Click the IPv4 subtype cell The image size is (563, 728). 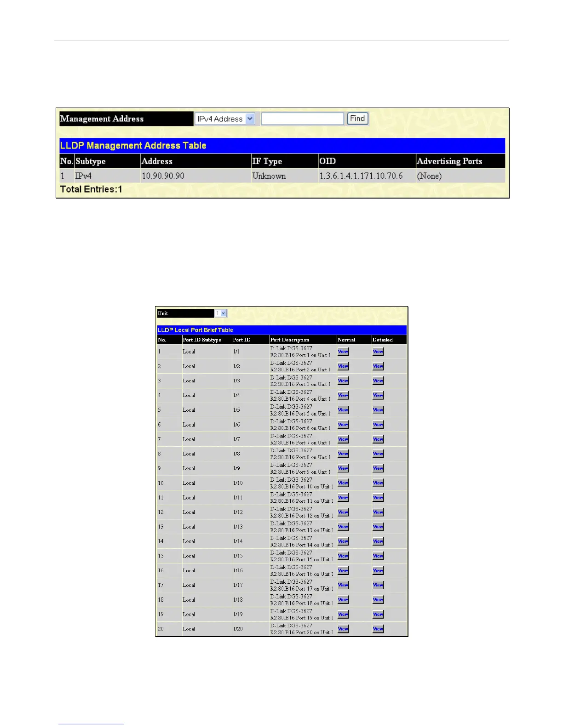[107, 176]
